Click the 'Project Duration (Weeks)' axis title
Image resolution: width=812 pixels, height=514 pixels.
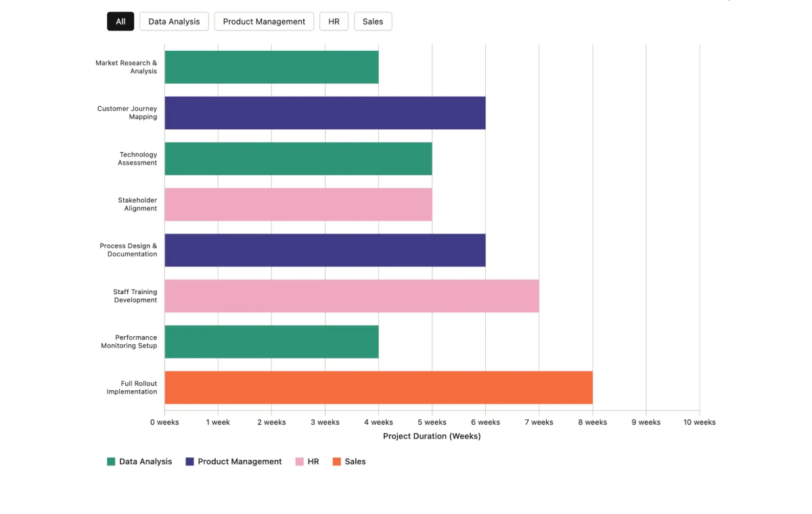pos(432,436)
